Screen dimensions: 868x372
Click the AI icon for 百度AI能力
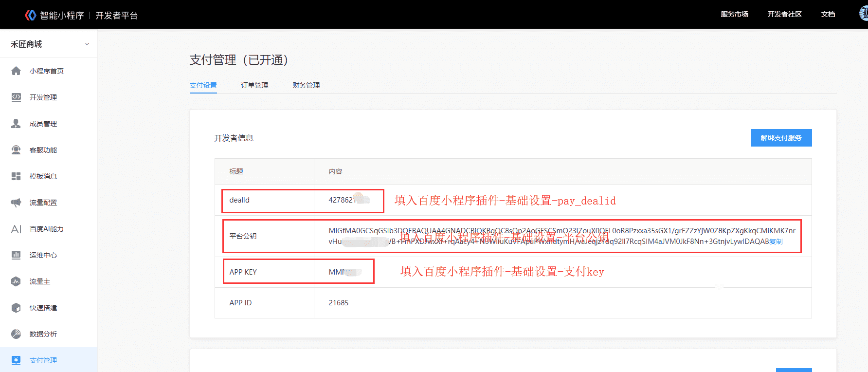16,229
